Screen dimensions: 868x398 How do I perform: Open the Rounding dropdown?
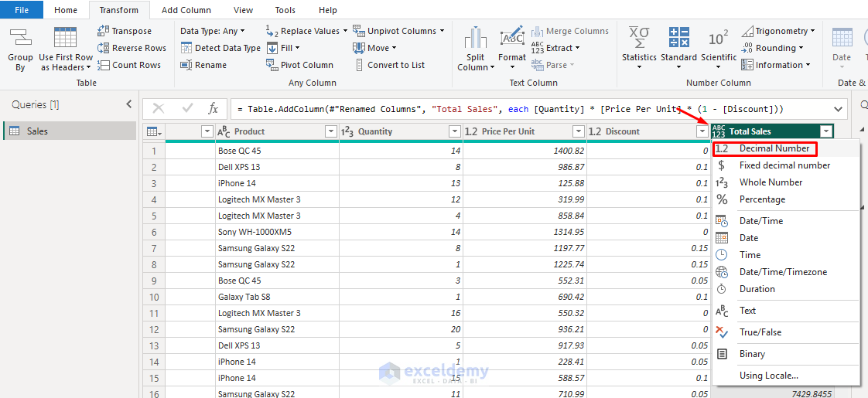pos(772,48)
